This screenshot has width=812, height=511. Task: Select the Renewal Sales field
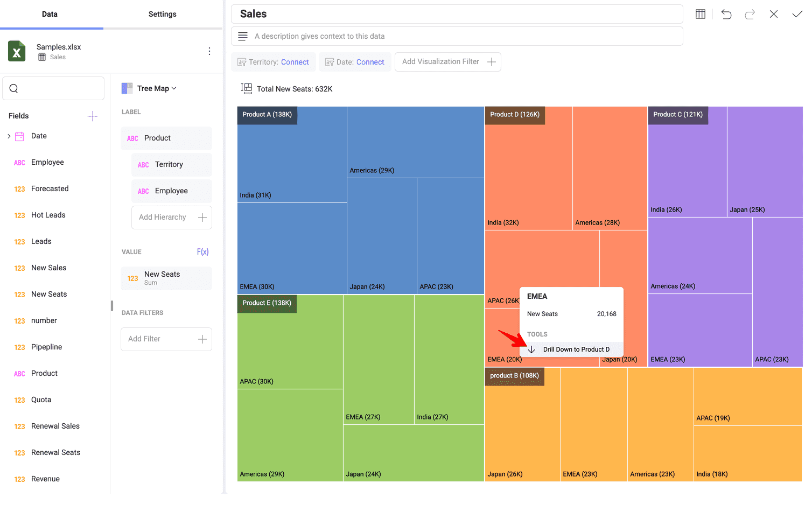pyautogui.click(x=55, y=426)
